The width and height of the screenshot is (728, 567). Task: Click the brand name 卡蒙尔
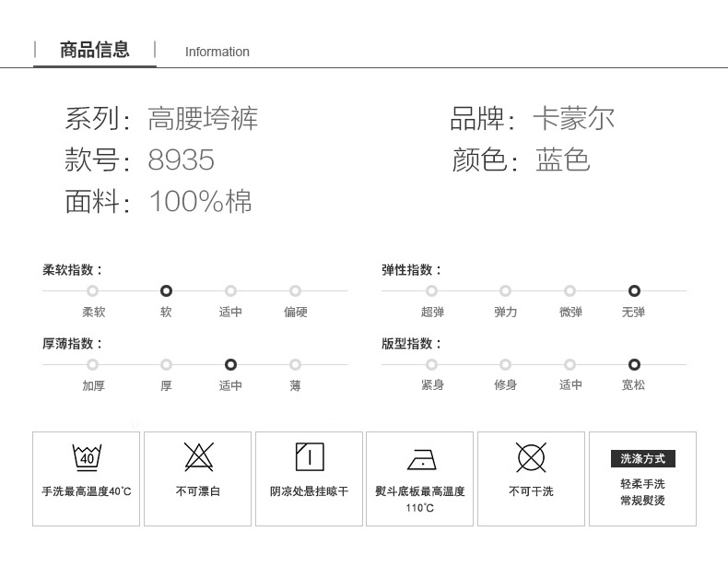click(573, 118)
